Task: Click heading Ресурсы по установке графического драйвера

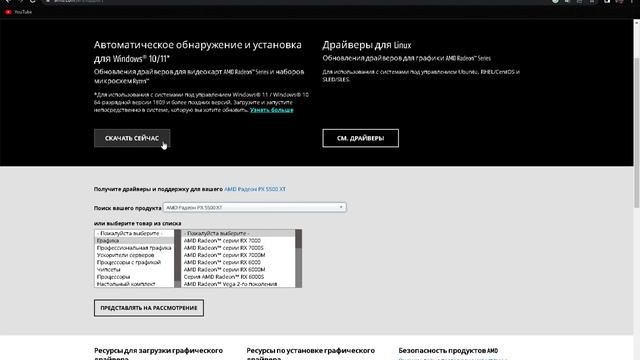Action: point(310,354)
